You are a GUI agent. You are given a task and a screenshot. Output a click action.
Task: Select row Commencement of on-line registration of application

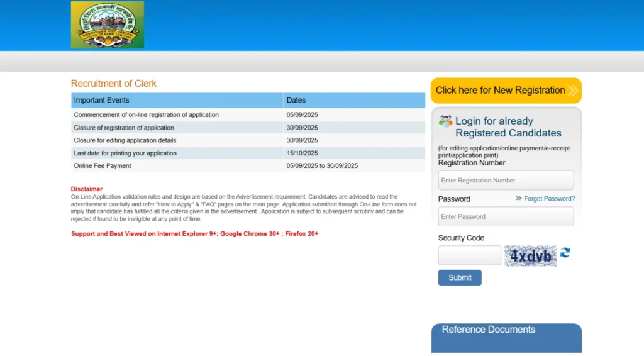pos(248,114)
